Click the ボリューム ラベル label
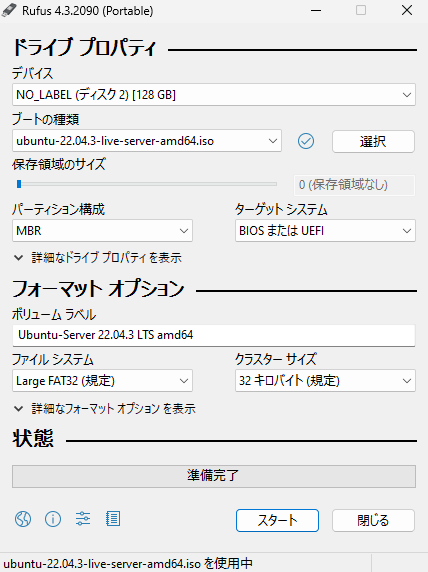Viewport: 428px width, 572px height. click(x=54, y=314)
